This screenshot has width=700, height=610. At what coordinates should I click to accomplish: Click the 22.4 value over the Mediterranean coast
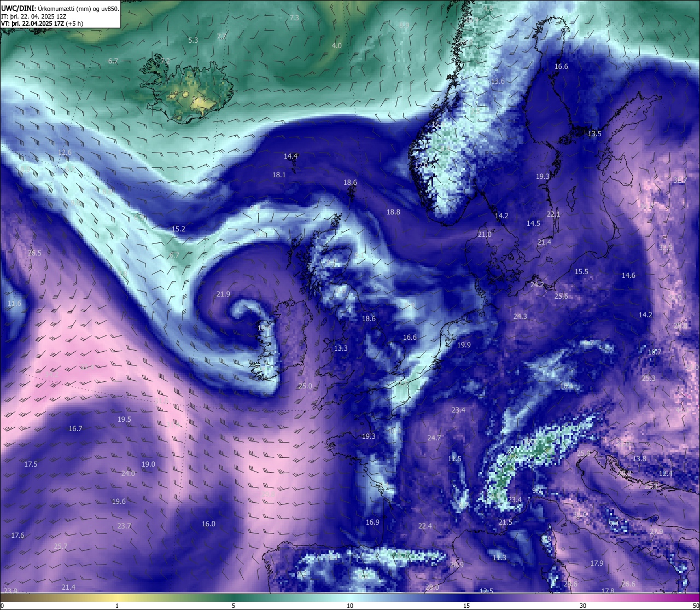425,526
